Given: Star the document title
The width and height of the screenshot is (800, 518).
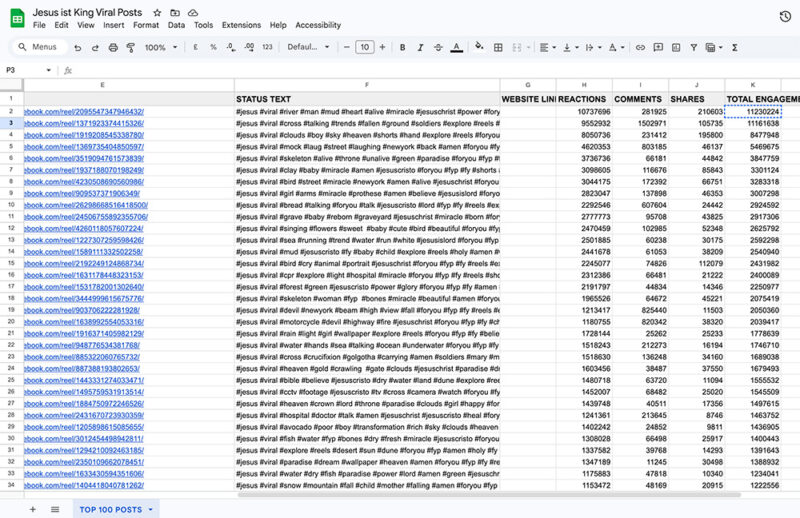Looking at the screenshot, I should [x=157, y=11].
